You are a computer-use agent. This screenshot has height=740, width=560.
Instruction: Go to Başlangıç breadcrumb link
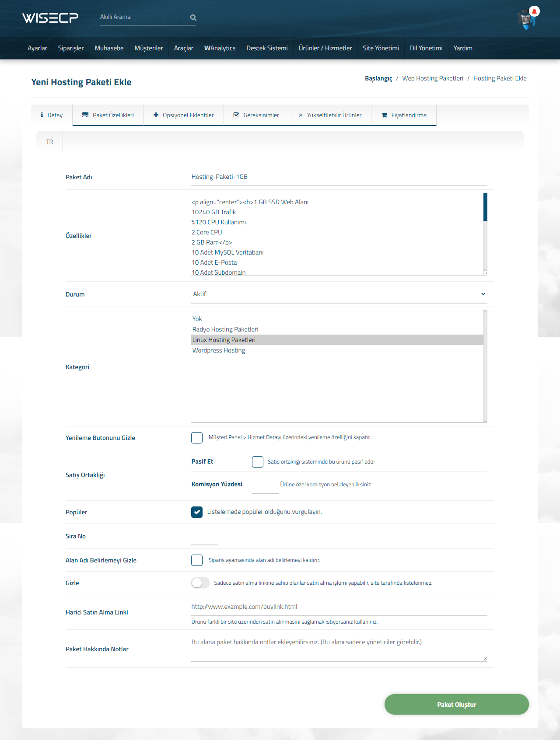(379, 79)
